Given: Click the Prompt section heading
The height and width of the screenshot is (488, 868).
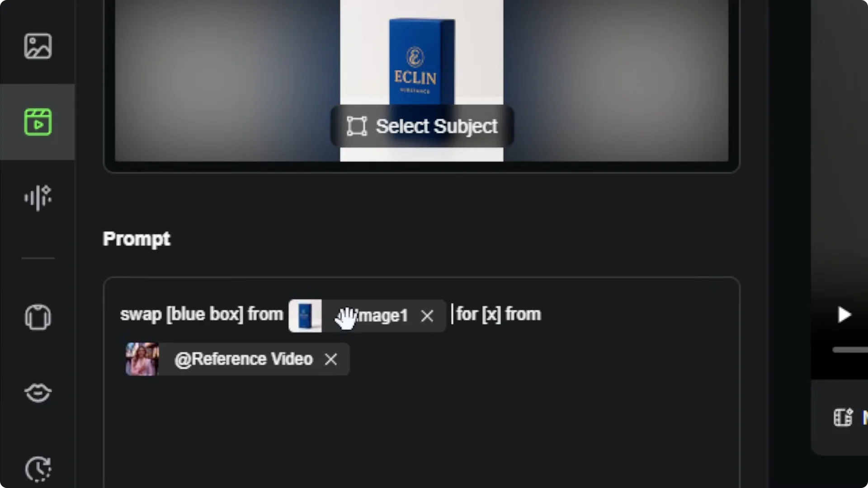Looking at the screenshot, I should coord(136,239).
